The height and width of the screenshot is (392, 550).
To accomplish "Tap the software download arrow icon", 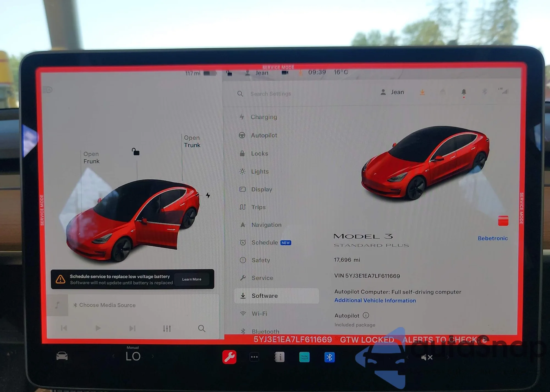I will (x=422, y=92).
